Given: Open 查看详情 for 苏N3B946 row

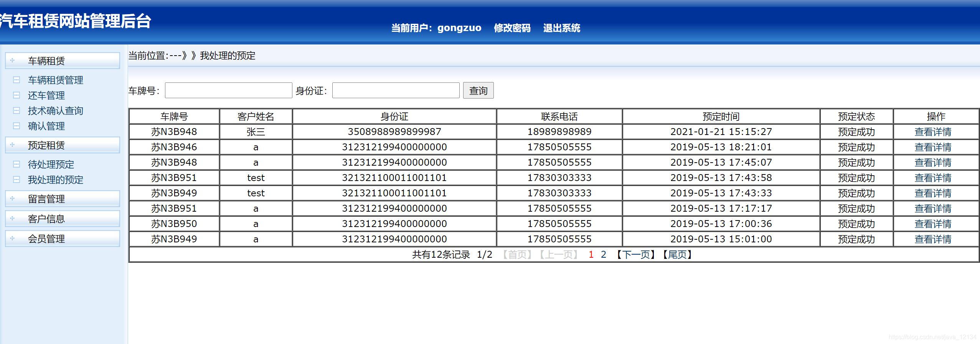Looking at the screenshot, I should pyautogui.click(x=933, y=147).
